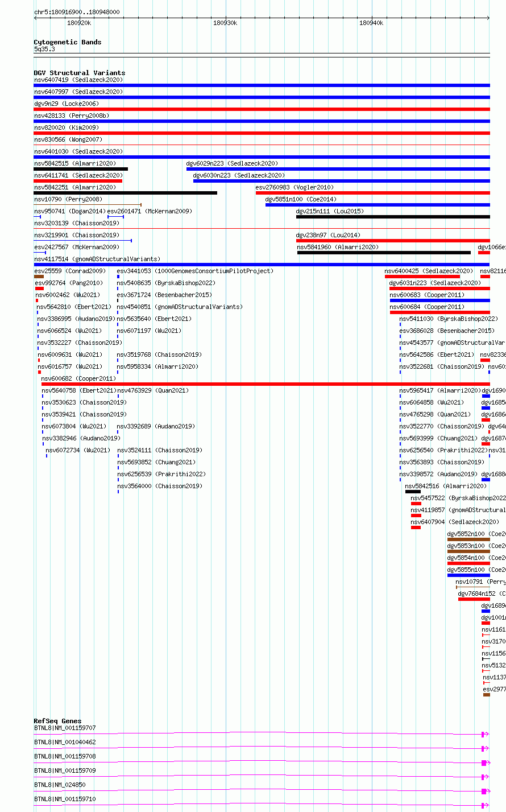
Task: Select dgv6029n223 (Sedlazeck2020) label
Action: click(232, 163)
